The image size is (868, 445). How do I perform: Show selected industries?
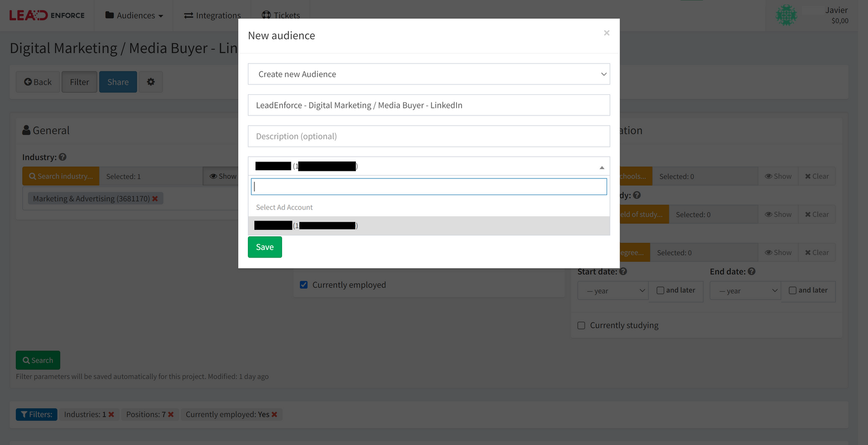(221, 176)
